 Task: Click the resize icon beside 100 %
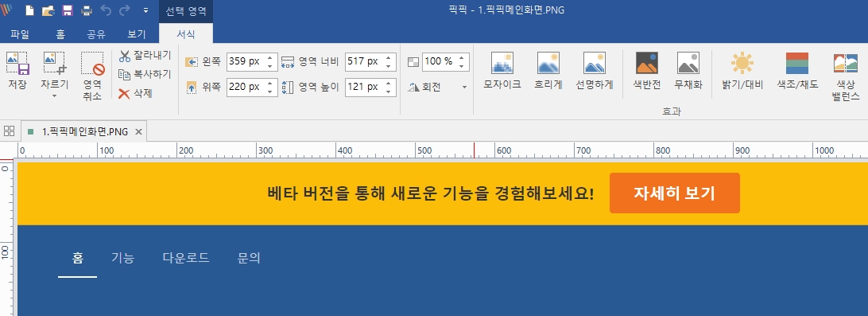click(x=413, y=62)
